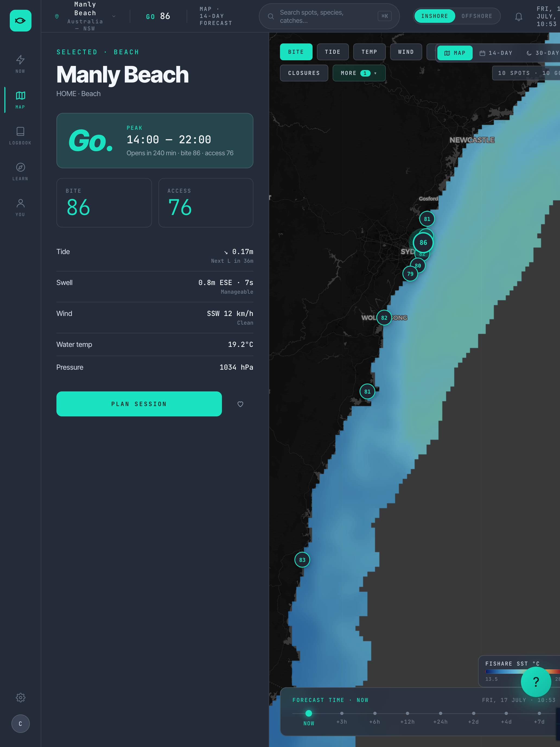This screenshot has width=560, height=747.
Task: Open the Now lightning section
Action: click(x=20, y=64)
